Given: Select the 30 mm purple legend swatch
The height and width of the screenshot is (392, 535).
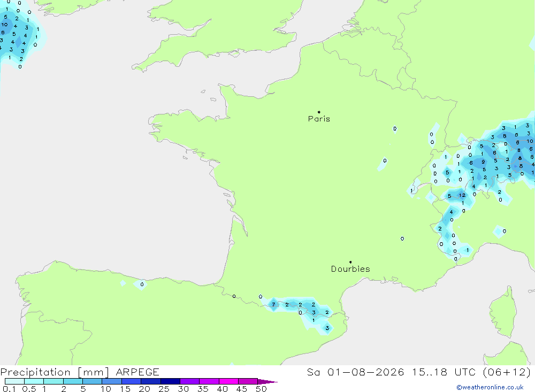Looking at the screenshot, I should (189, 381).
